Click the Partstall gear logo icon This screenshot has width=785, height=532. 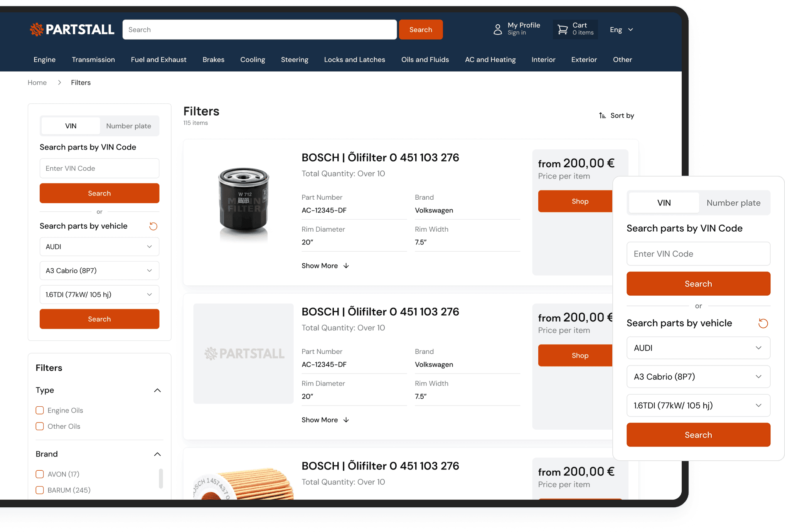[x=37, y=29]
